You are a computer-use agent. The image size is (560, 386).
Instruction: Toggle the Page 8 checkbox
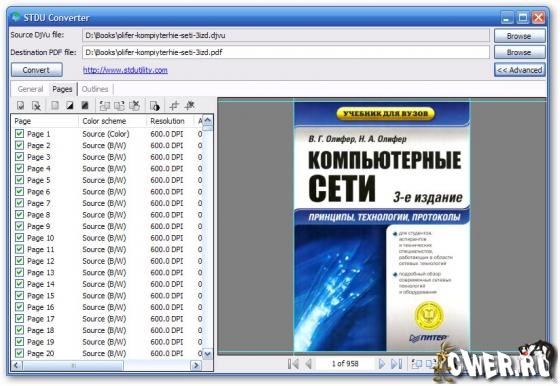tap(19, 215)
